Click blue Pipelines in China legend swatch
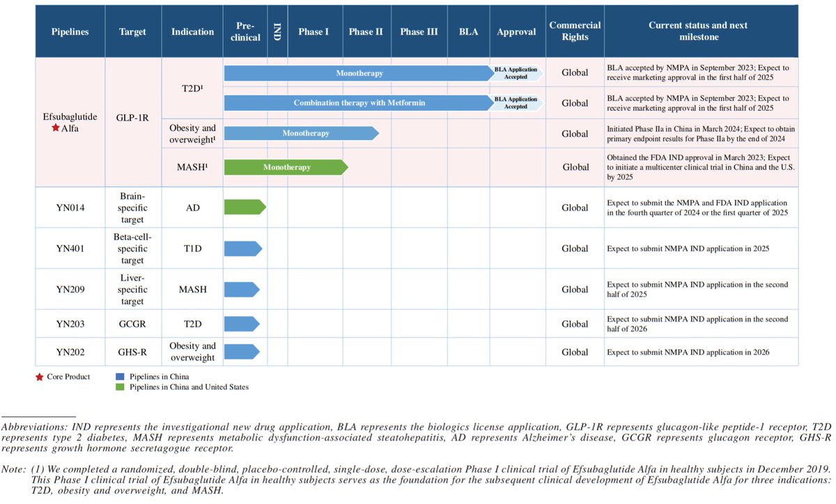 click(x=120, y=377)
